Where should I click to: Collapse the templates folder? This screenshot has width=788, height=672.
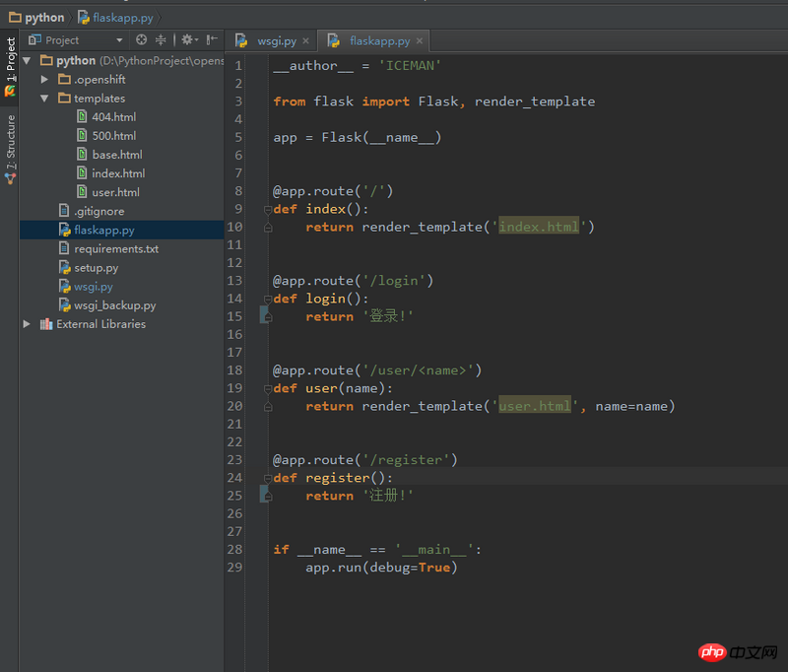click(44, 99)
